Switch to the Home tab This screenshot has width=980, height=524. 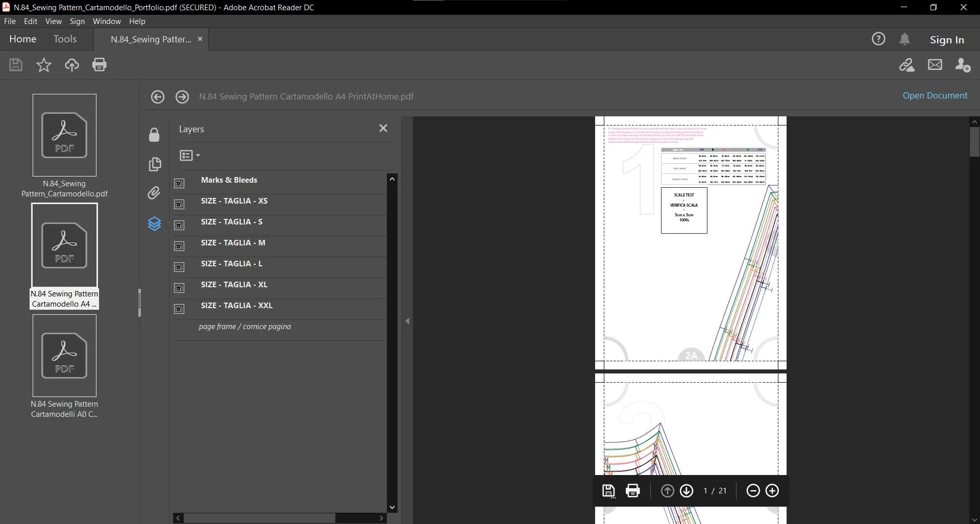[22, 39]
